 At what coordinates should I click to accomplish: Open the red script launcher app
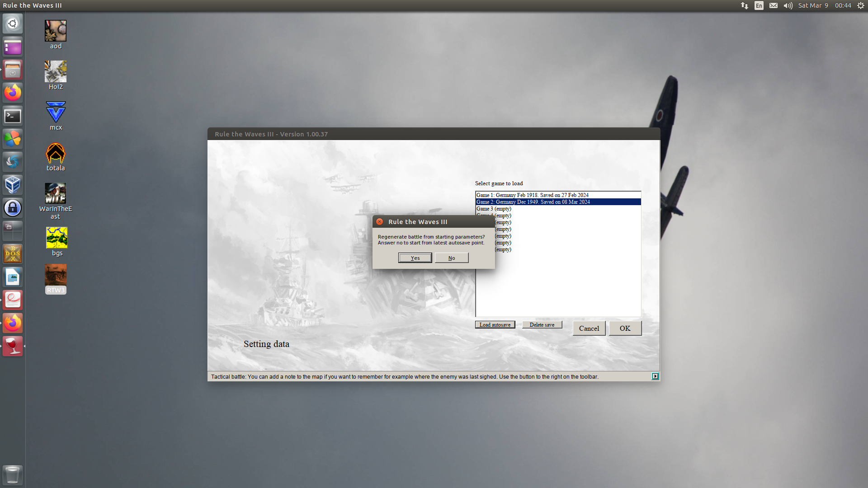point(13,300)
